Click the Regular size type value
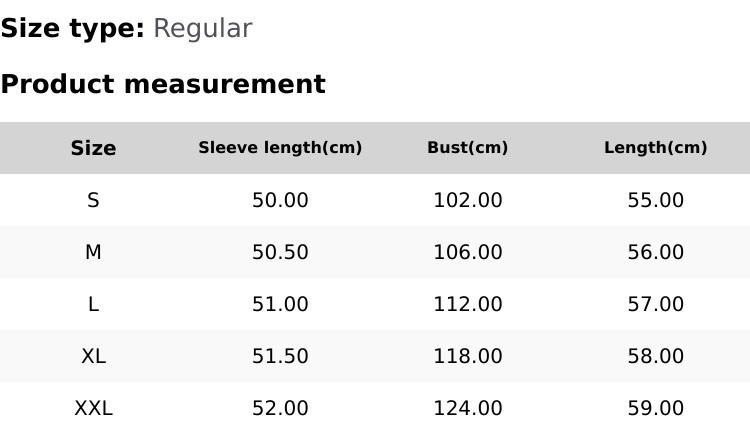The image size is (750, 434). [202, 29]
